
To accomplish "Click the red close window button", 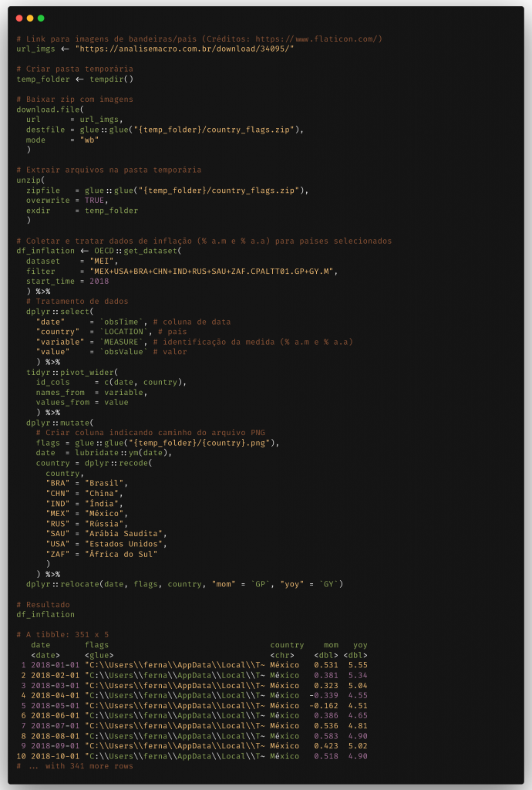I will (19, 18).
